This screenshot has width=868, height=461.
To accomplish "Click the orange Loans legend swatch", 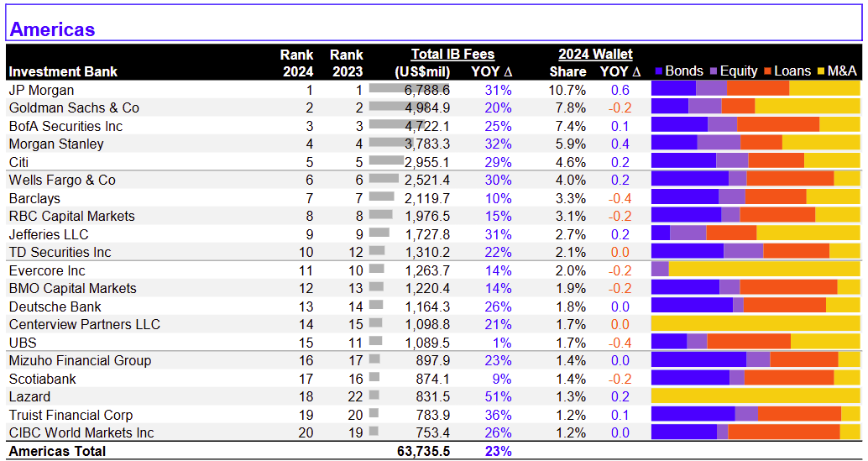I will click(768, 71).
